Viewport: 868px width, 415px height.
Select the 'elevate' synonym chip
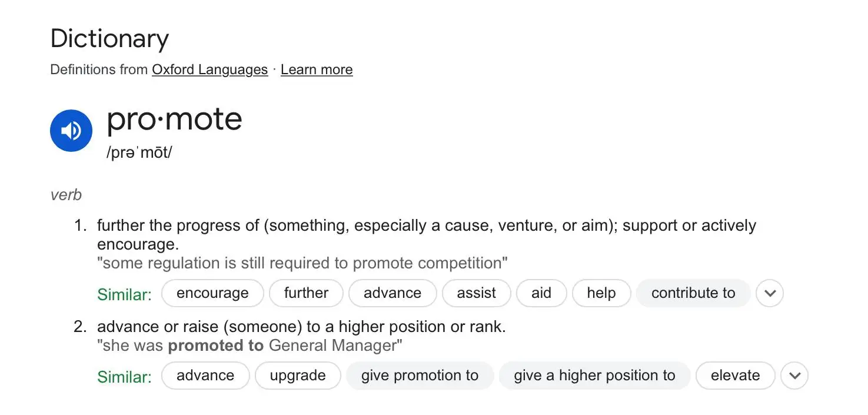tap(735, 376)
